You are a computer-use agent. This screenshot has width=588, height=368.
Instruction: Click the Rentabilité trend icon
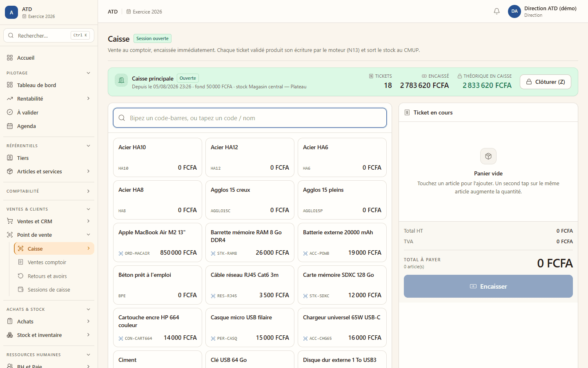pyautogui.click(x=10, y=99)
